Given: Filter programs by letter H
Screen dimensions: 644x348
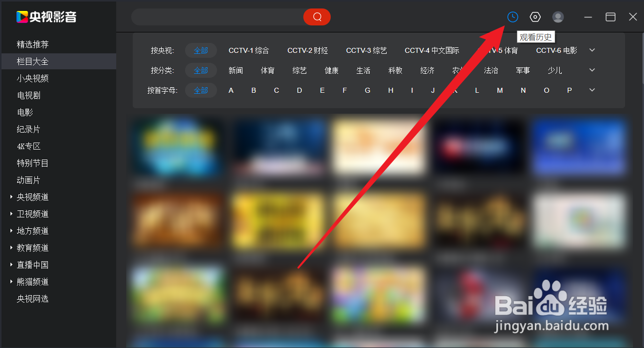Looking at the screenshot, I should (391, 90).
